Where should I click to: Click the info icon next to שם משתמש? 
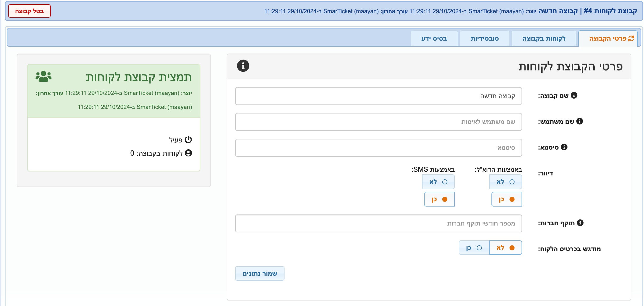point(580,121)
